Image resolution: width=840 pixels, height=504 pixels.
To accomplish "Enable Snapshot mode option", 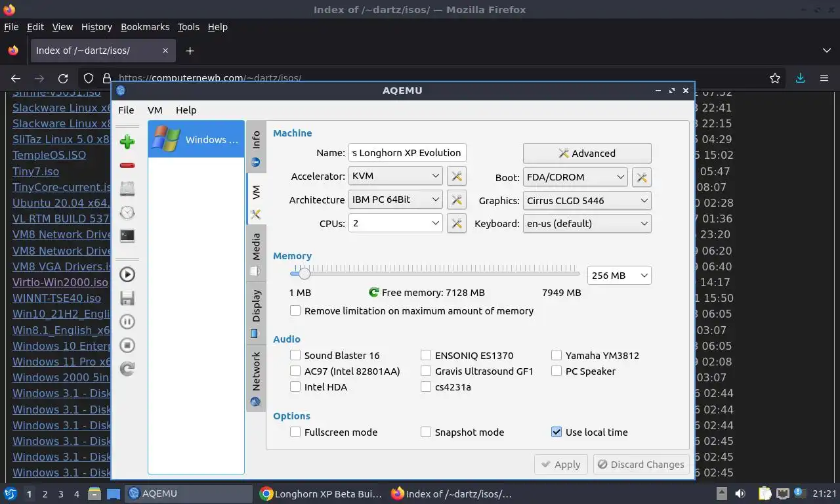I will [426, 432].
